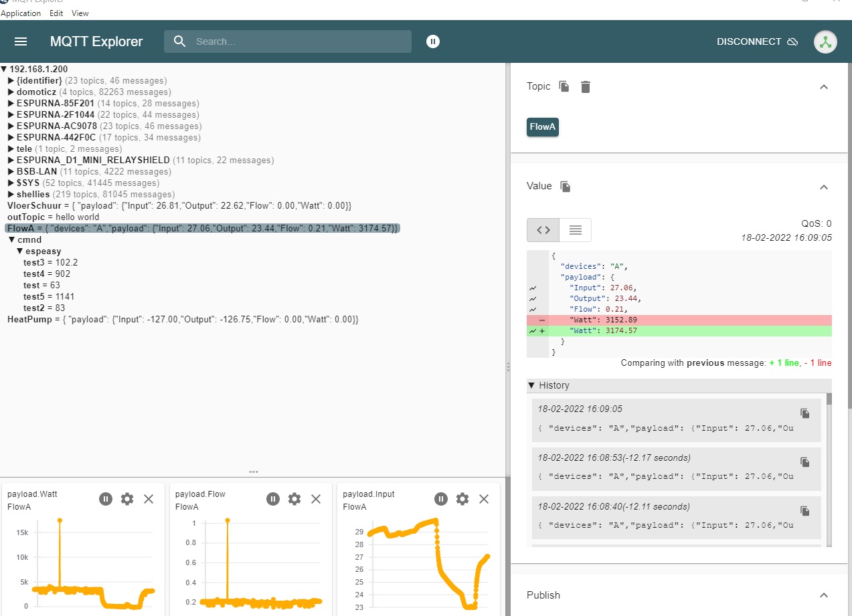Pause the payload.Flow chart

[273, 499]
